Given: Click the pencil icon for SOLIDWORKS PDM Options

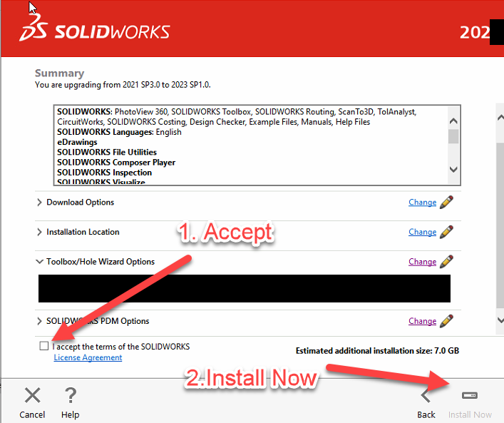Looking at the screenshot, I should (x=446, y=321).
